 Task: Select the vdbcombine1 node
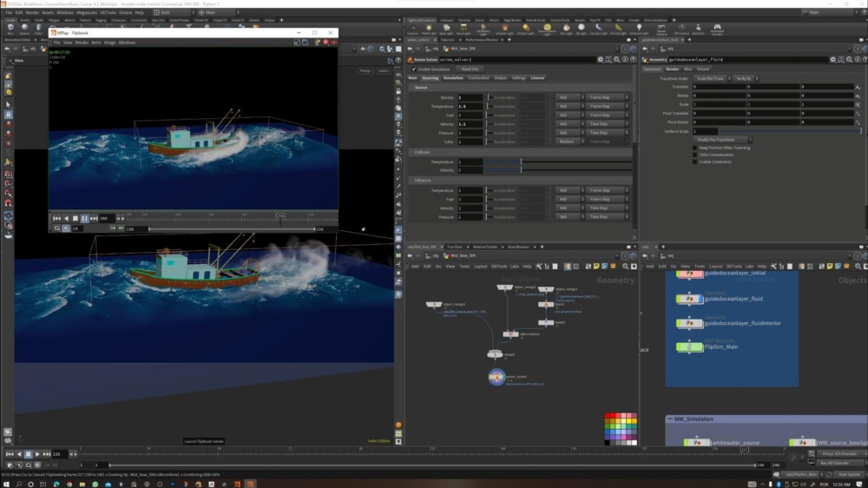pyautogui.click(x=510, y=334)
